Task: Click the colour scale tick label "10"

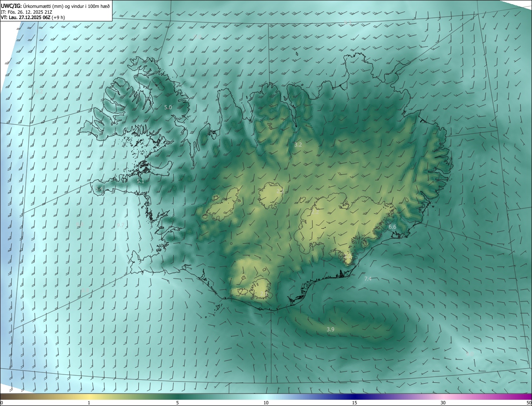Action: point(266,403)
